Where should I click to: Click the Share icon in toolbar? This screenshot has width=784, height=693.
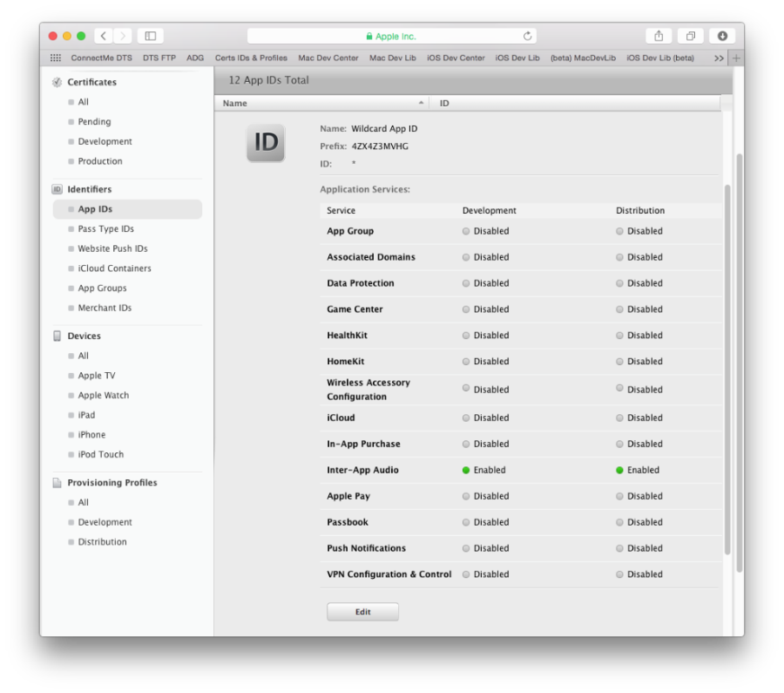(659, 36)
